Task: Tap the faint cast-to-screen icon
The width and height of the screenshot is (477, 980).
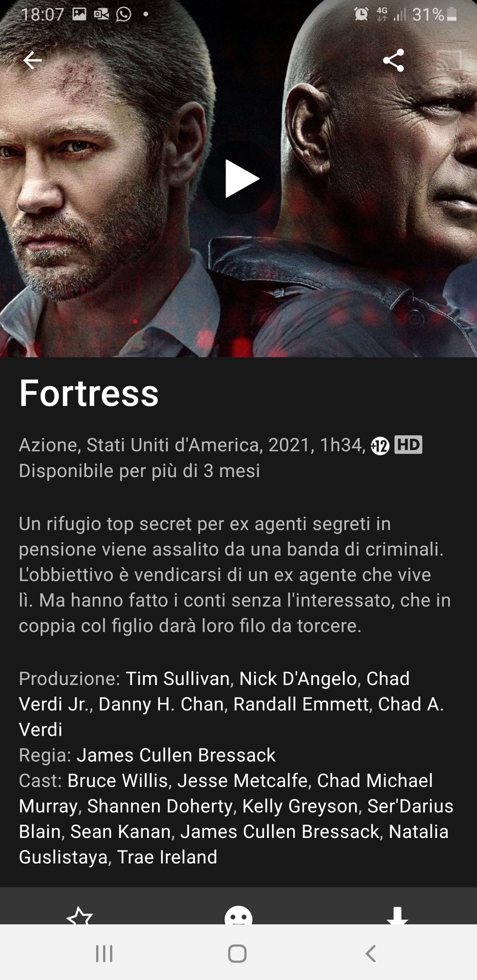Action: [450, 60]
